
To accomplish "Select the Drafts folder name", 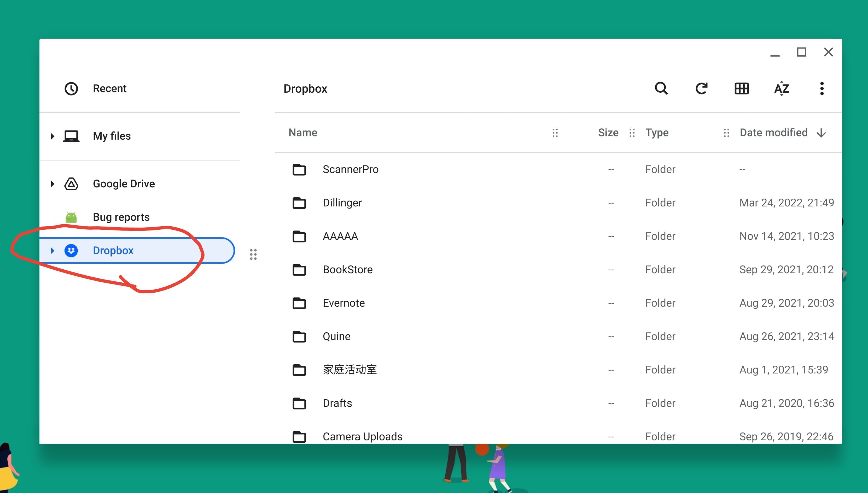I will (x=337, y=403).
